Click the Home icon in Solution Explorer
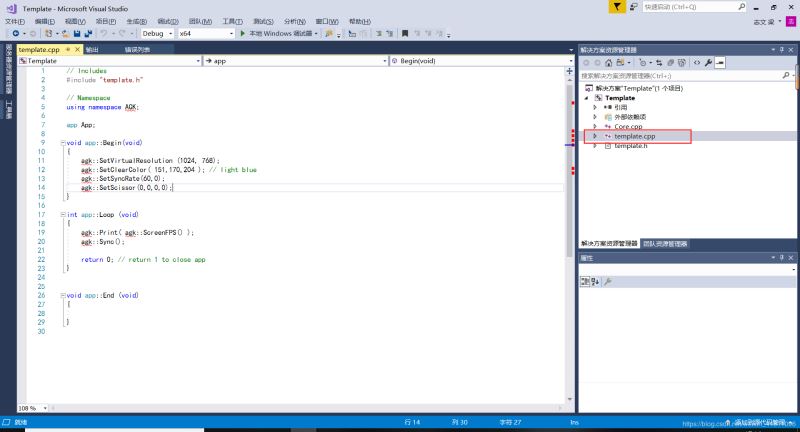800x432 pixels. click(x=608, y=62)
